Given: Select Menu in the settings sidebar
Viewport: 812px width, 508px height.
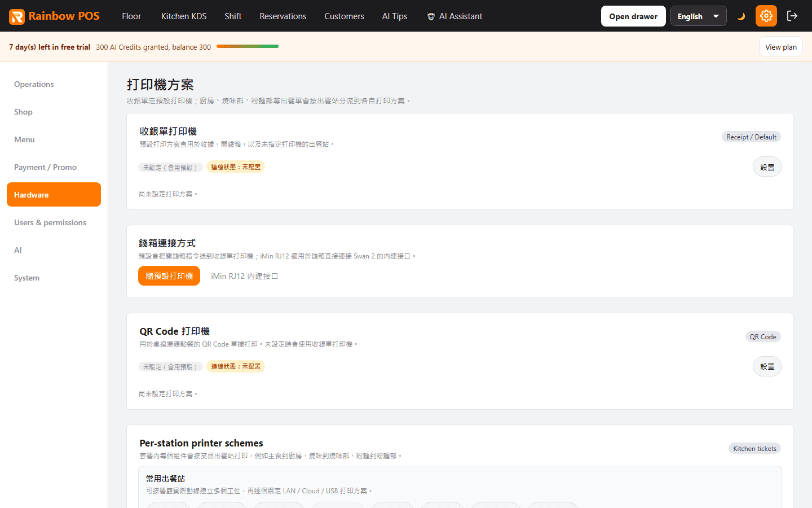Looking at the screenshot, I should (54, 139).
